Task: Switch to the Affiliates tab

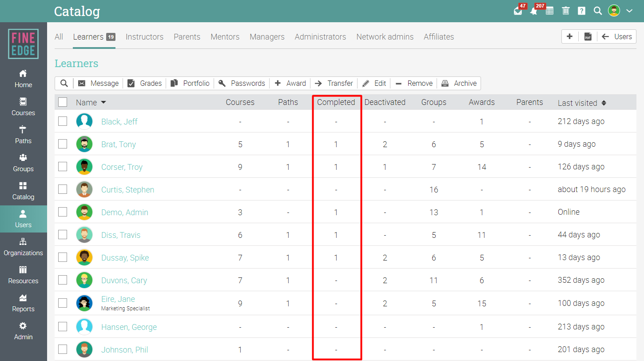Action: tap(439, 37)
